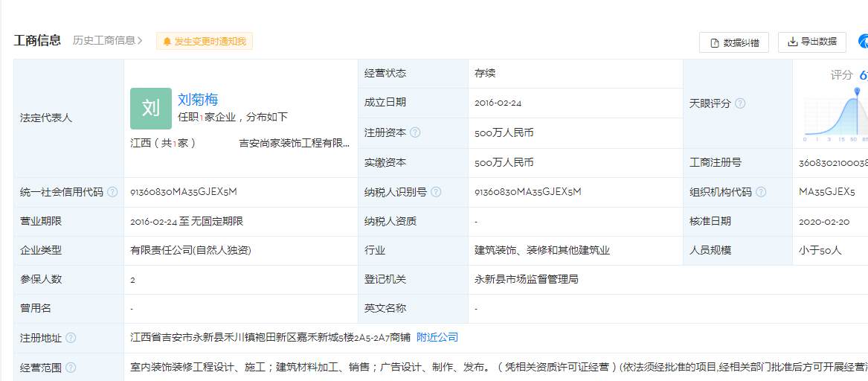Select the 江西（共1家）province entry

pyautogui.click(x=163, y=143)
